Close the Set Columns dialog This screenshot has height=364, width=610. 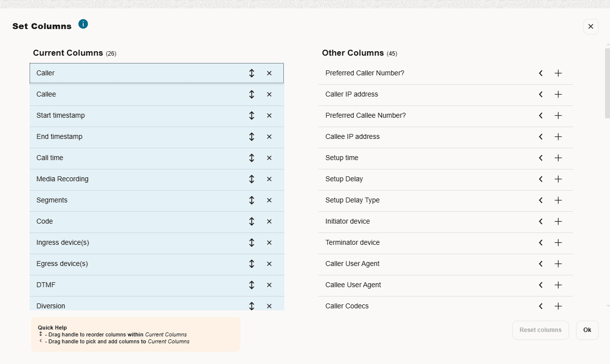[x=591, y=27]
